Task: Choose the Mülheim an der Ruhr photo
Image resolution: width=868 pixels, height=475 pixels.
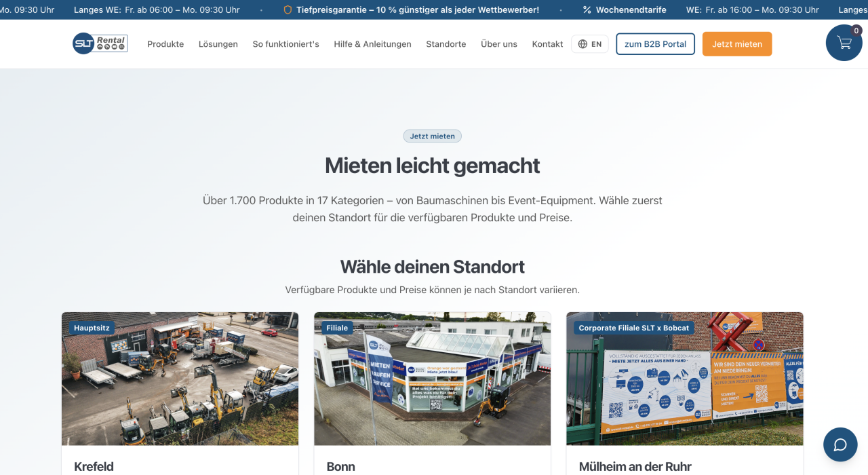Action: coord(684,379)
